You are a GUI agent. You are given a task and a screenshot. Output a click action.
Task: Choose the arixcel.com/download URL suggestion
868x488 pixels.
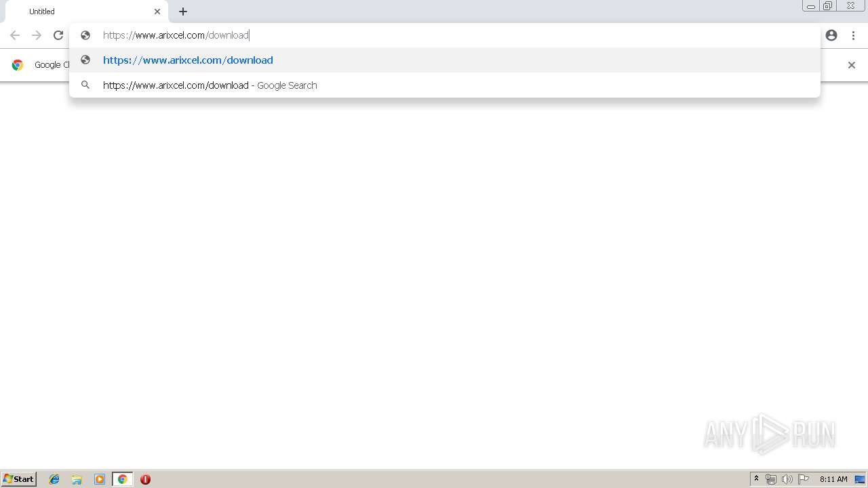click(445, 60)
